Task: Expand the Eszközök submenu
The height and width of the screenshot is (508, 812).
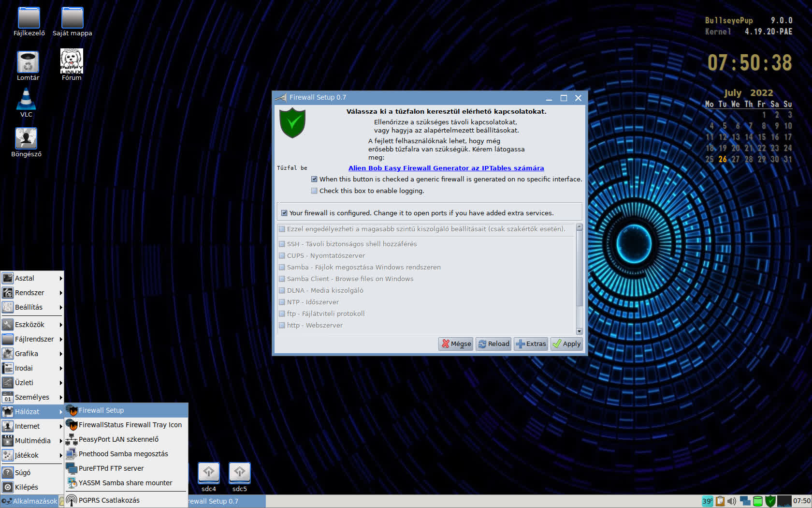Action: [x=32, y=325]
